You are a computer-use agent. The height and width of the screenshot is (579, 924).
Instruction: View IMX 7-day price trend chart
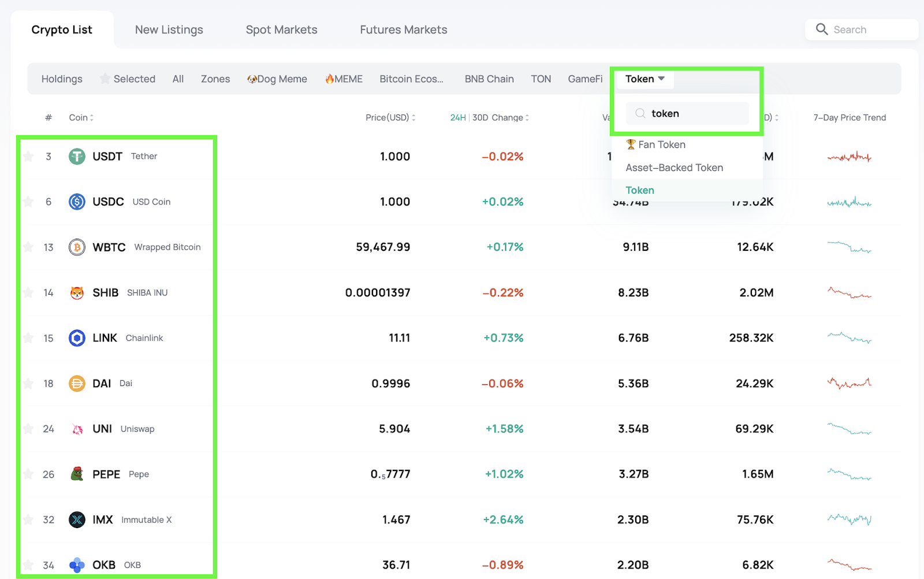coord(849,519)
